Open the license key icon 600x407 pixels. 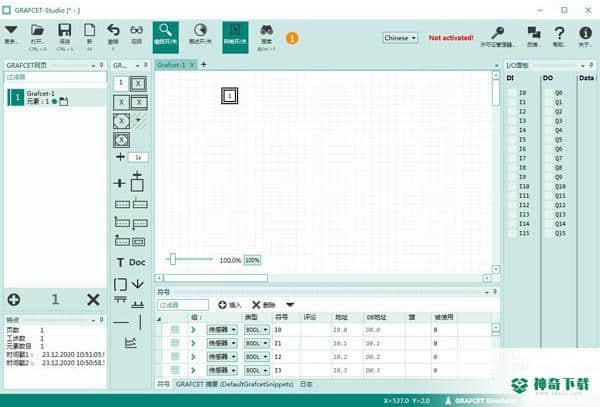497,32
